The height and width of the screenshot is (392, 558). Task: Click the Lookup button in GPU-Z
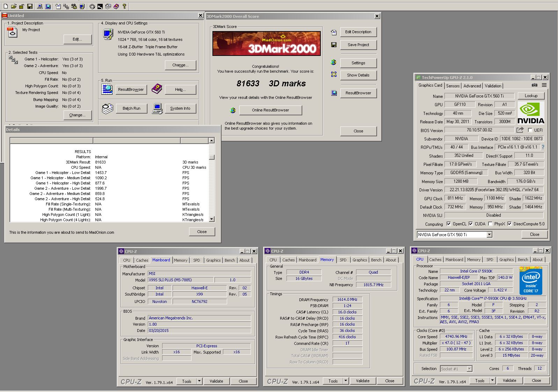pyautogui.click(x=531, y=96)
